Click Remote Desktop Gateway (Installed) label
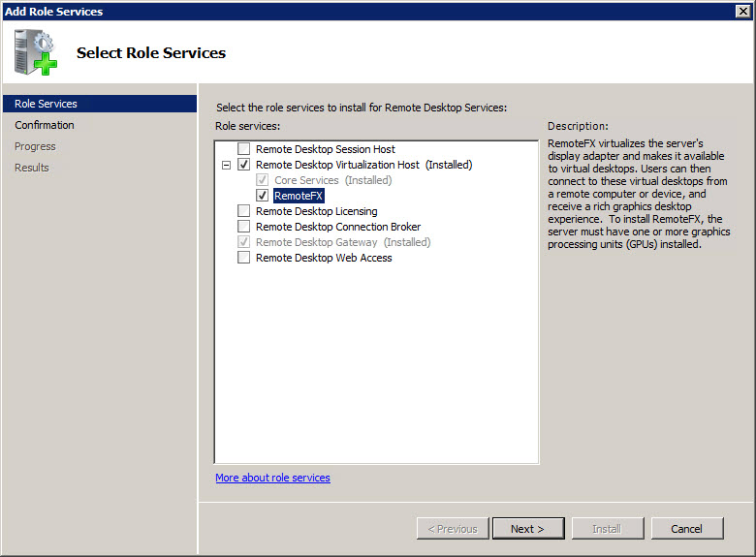756x557 pixels. pyautogui.click(x=343, y=242)
